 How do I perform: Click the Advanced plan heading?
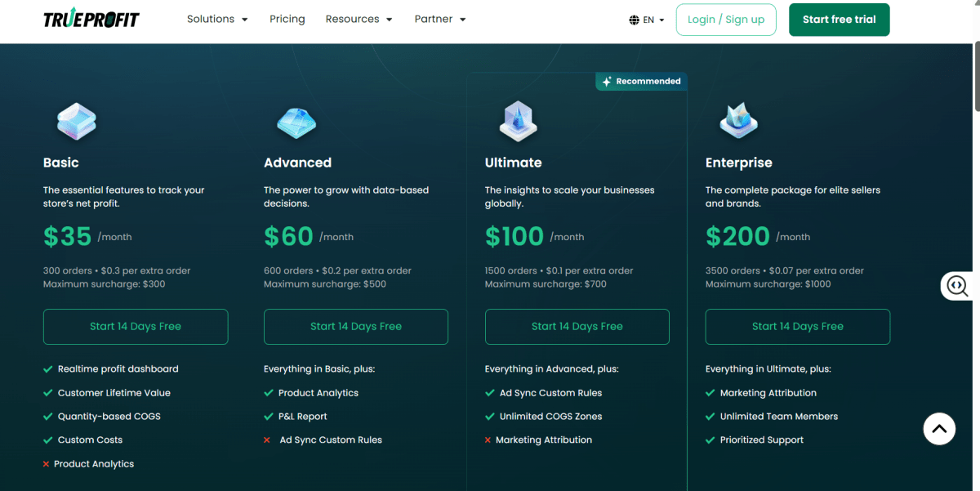297,163
